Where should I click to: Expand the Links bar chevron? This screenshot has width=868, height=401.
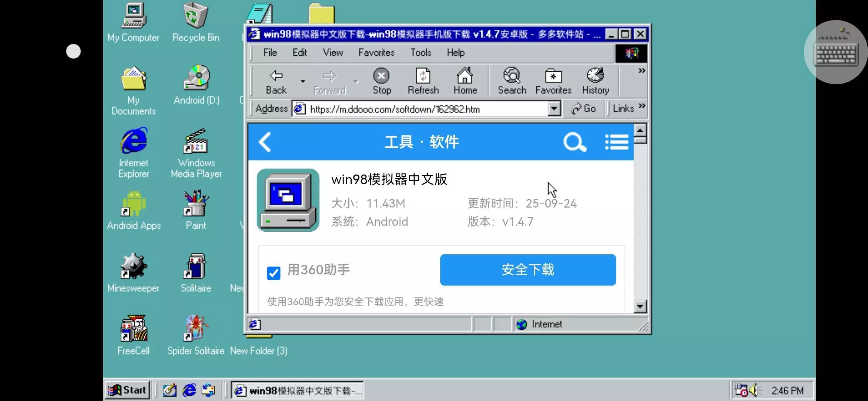click(642, 106)
